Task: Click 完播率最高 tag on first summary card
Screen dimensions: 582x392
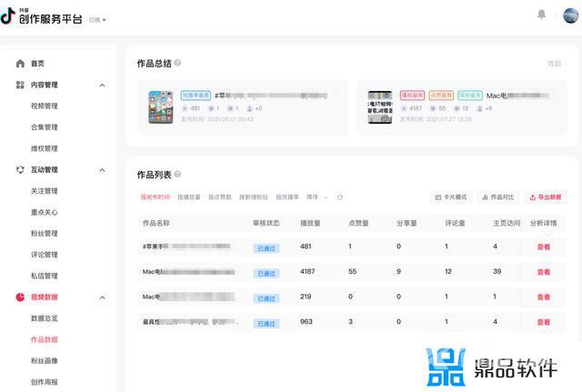Action: click(196, 95)
